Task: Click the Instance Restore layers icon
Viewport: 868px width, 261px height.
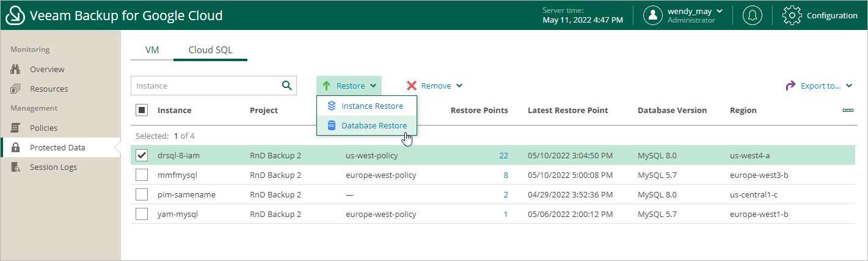Action: tap(332, 106)
